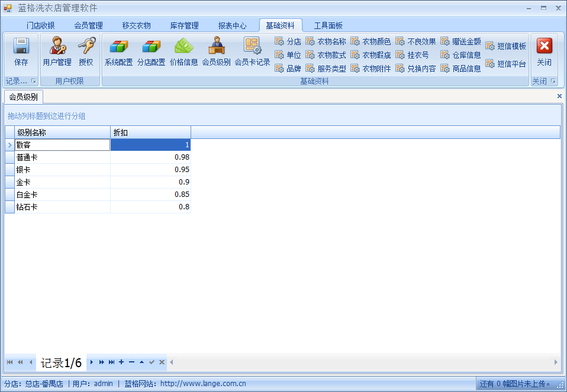Select the 普通卡 row
Viewport: 567px width, 392px height.
[98, 157]
